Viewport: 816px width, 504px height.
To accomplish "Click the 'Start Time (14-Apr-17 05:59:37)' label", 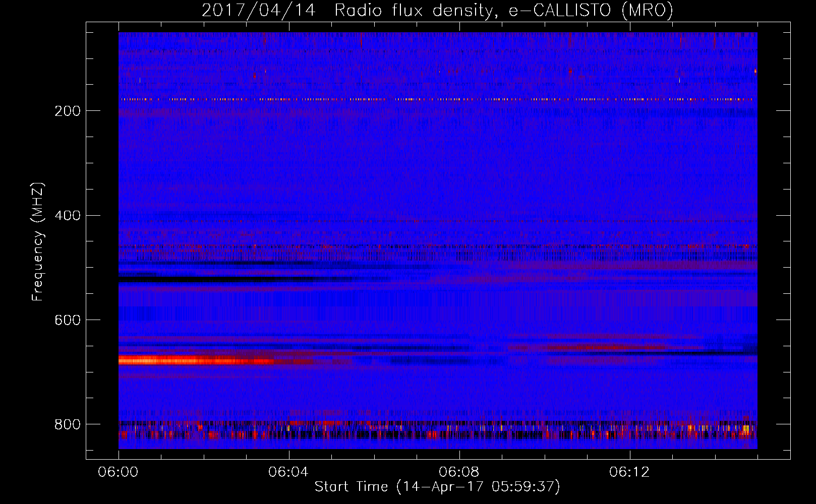I will 437,487.
